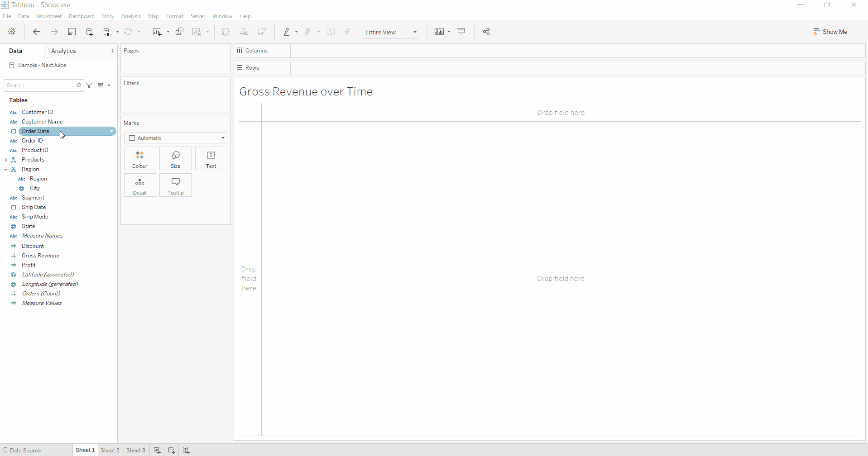Collapse the Region hierarchy

point(6,169)
